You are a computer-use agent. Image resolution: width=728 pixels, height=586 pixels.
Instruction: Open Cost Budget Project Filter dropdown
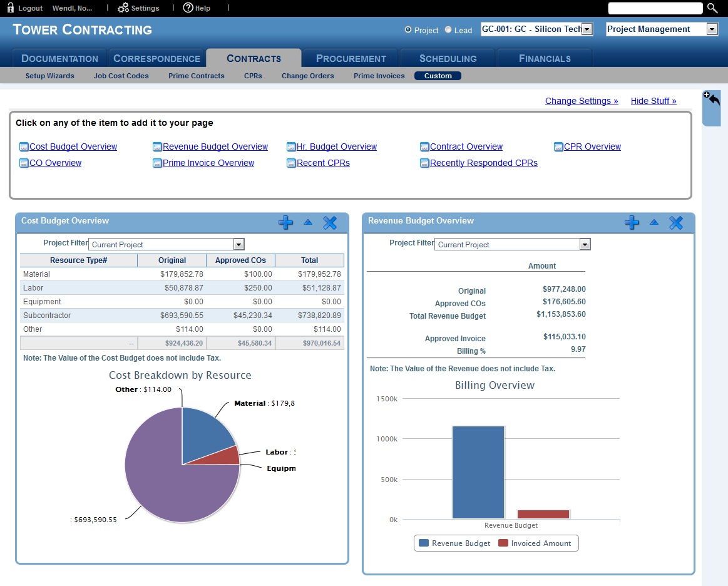238,245
